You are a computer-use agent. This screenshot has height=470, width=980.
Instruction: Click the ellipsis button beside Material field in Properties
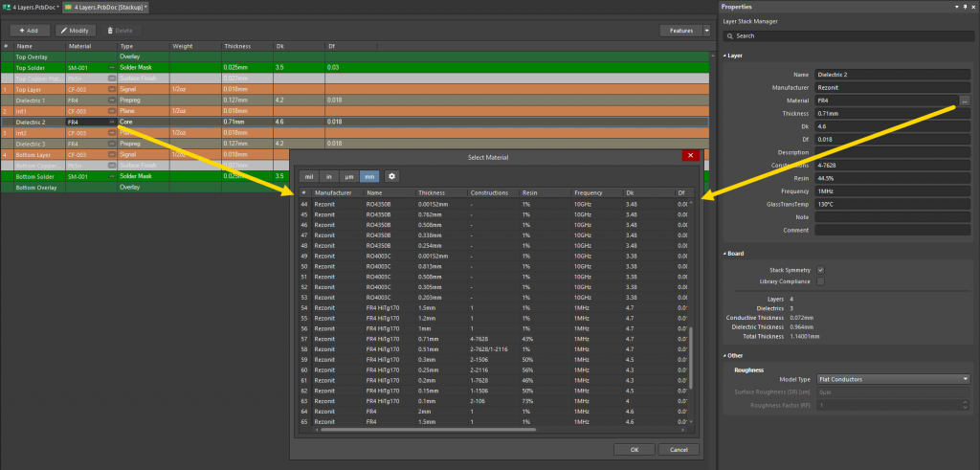point(965,101)
